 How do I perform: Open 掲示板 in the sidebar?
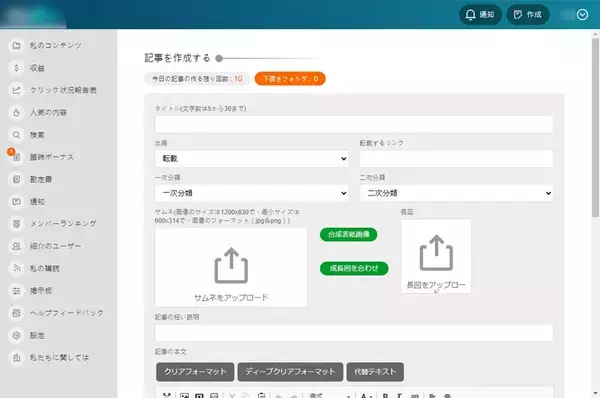coord(41,290)
